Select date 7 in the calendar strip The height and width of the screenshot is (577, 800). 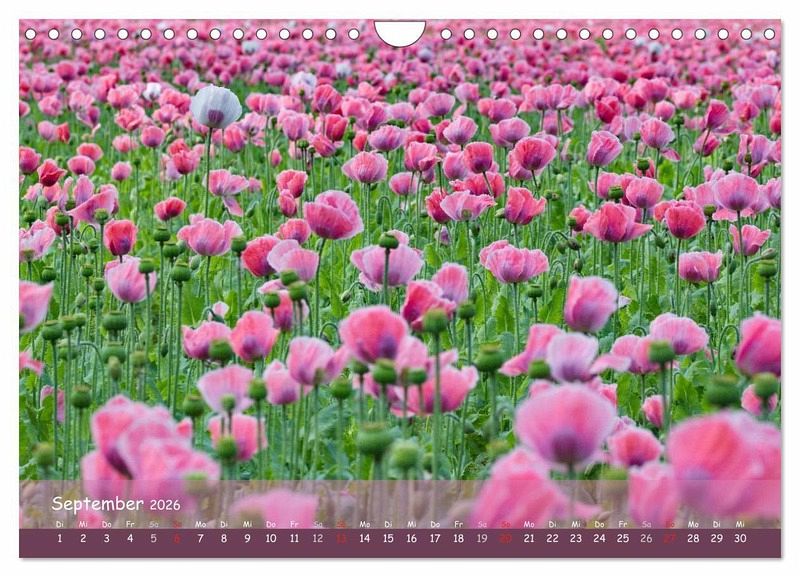tap(201, 538)
